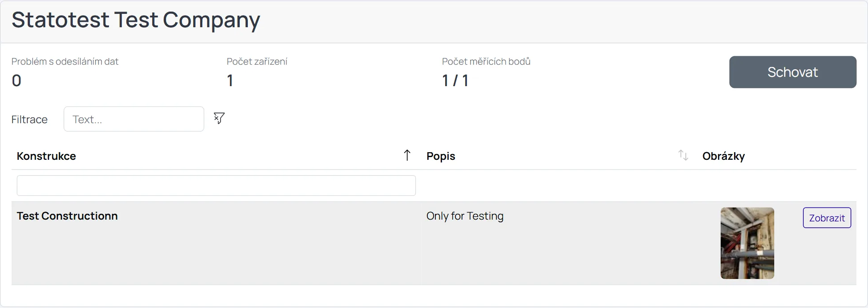
Task: Click the Zobrazit button
Action: click(x=827, y=218)
